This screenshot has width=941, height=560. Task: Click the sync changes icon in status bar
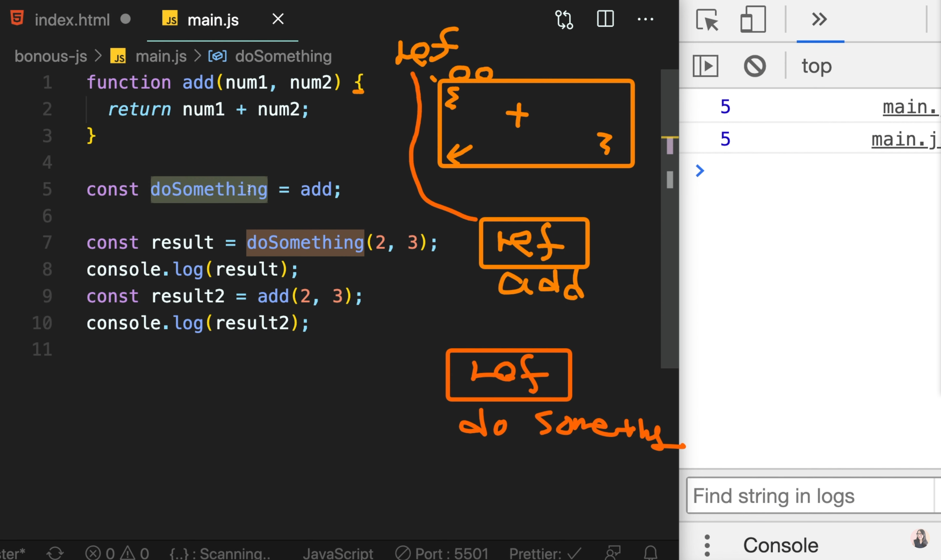(55, 553)
